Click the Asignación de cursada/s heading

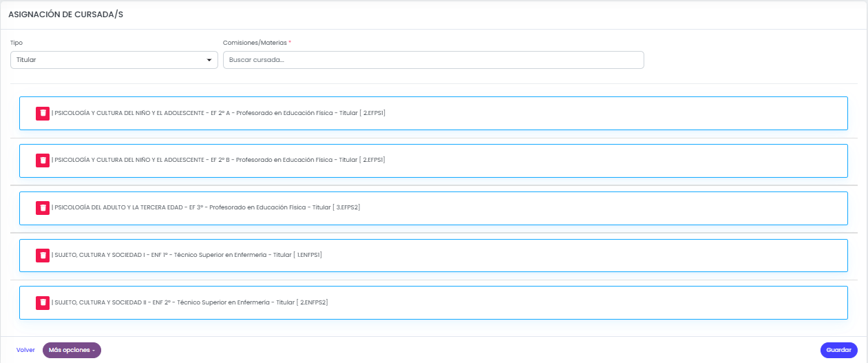coord(66,14)
